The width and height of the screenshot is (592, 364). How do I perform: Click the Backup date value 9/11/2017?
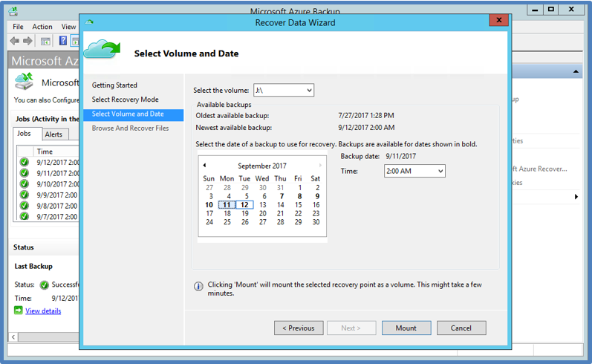click(400, 156)
